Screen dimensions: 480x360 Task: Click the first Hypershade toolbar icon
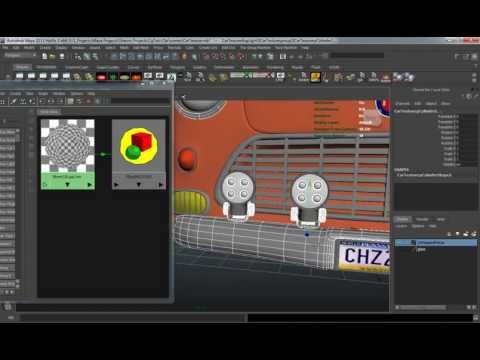[2, 101]
